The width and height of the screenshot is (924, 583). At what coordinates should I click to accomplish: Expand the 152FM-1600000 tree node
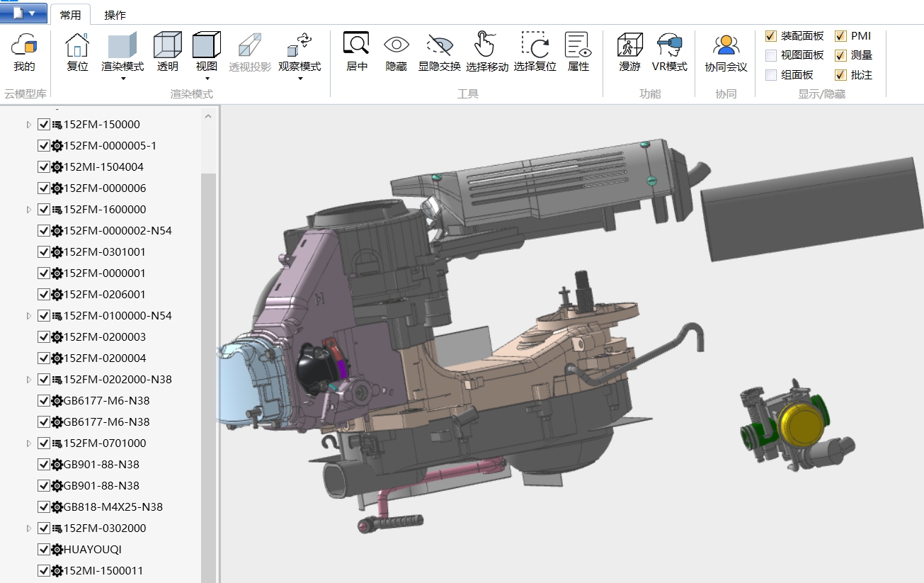[28, 209]
